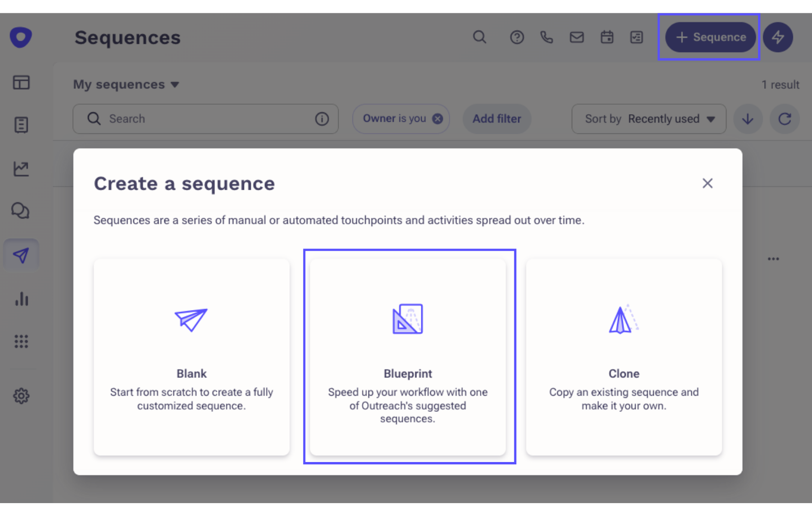Viewport: 812px width, 516px height.
Task: Open the tasks checklist icon in header
Action: [x=637, y=37]
